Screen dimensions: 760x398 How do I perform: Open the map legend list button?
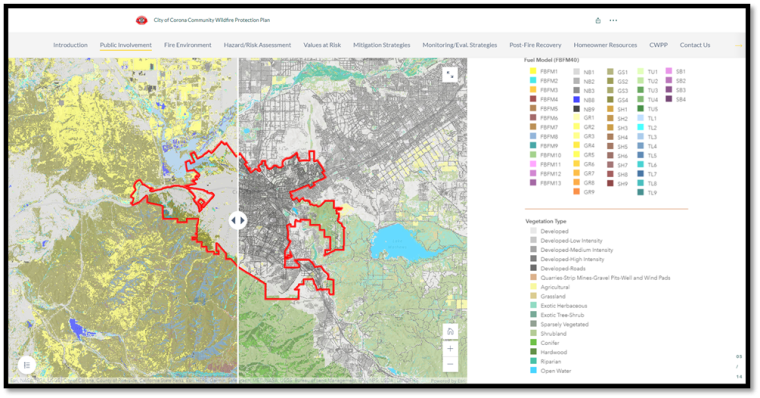pos(27,365)
